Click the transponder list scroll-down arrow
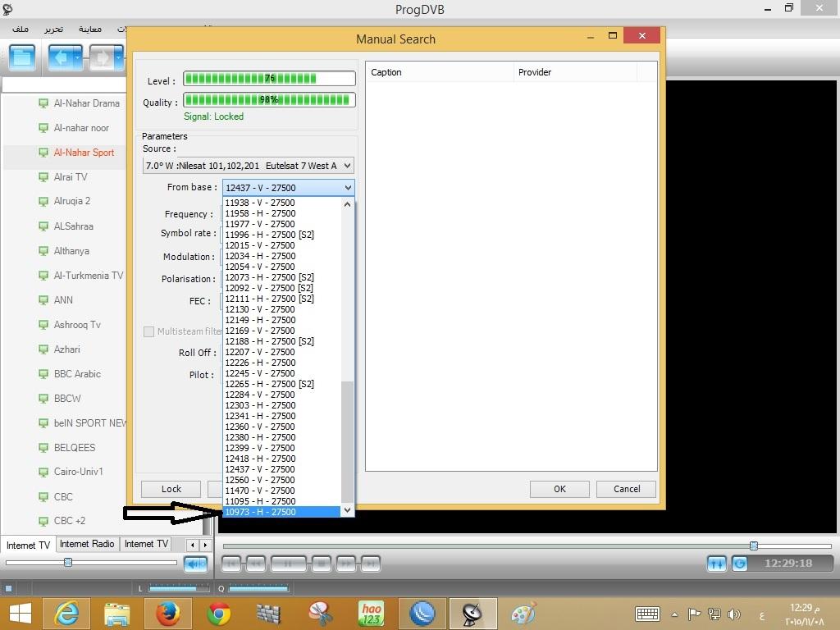840x630 pixels. [x=348, y=510]
